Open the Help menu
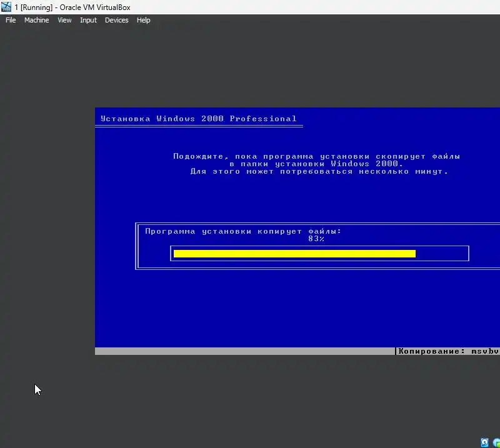Screen dimensions: 500x448 click(144, 20)
